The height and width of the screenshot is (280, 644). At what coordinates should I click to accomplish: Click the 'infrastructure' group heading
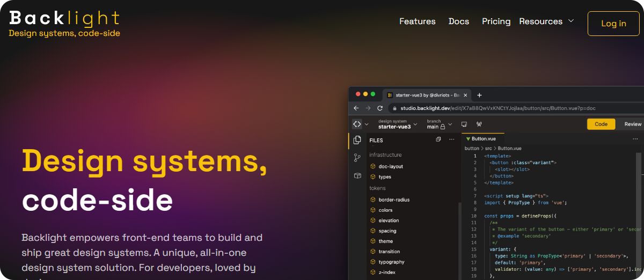click(385, 155)
